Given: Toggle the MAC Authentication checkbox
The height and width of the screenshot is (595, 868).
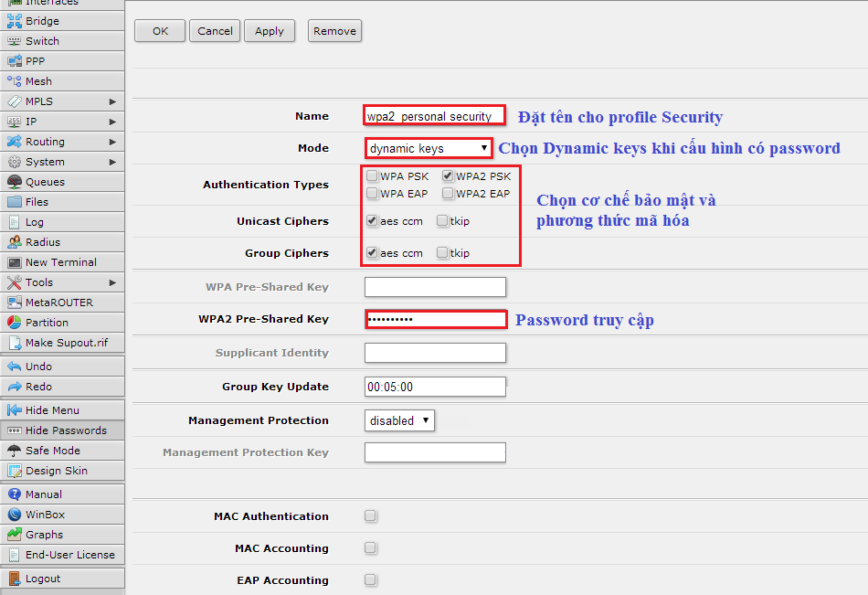Looking at the screenshot, I should pyautogui.click(x=370, y=516).
